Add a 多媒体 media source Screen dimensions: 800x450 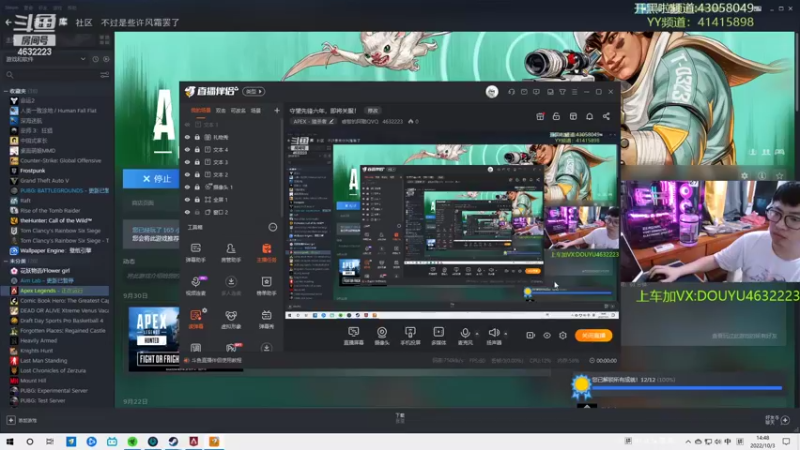[x=438, y=336]
